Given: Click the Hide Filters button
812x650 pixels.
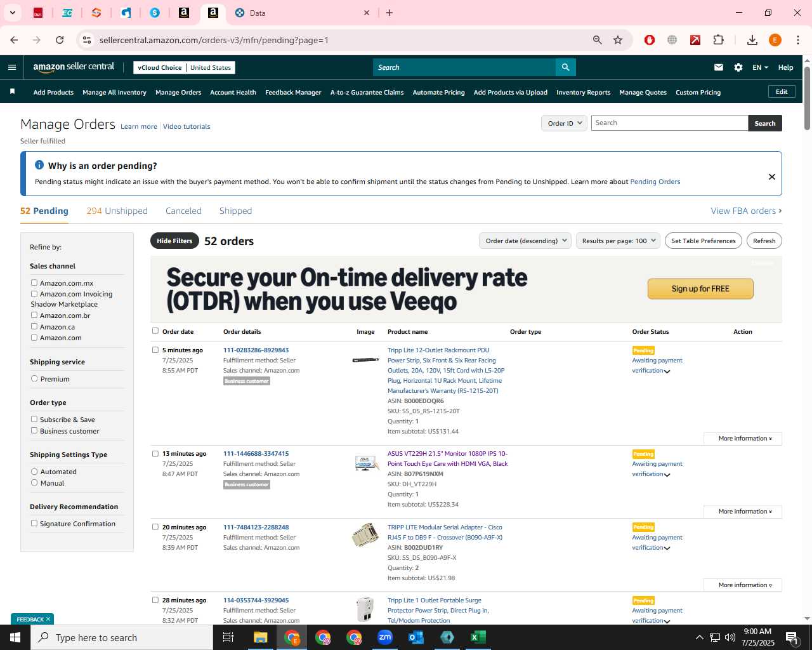Looking at the screenshot, I should click(x=174, y=241).
